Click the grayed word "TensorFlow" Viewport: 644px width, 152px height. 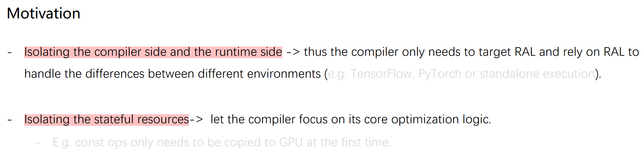[x=381, y=74]
